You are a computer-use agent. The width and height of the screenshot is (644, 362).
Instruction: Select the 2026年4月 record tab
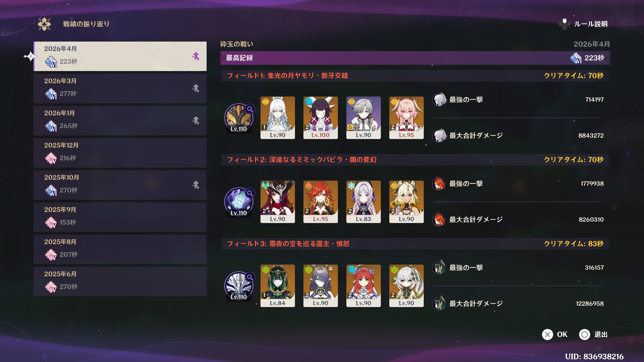coord(120,56)
